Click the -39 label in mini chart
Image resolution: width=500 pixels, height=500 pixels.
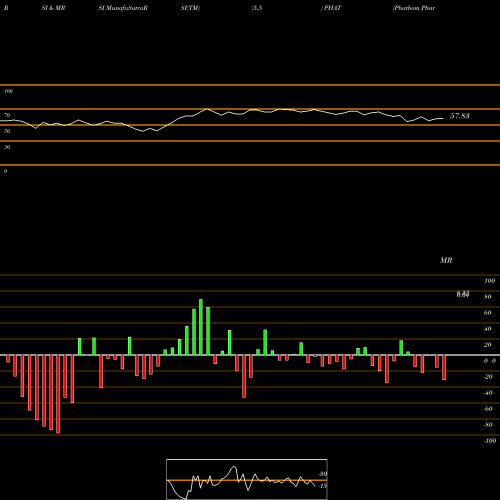click(322, 474)
